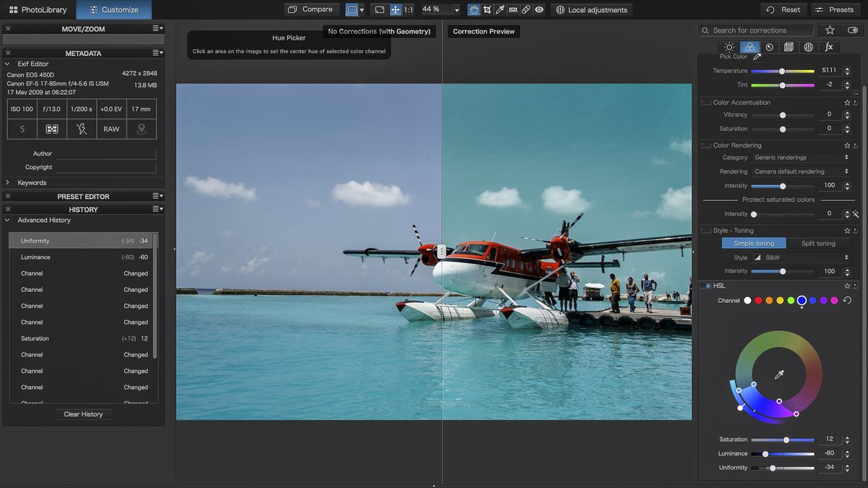Toggle the HSL correction checkbox
868x488 pixels.
pos(707,286)
